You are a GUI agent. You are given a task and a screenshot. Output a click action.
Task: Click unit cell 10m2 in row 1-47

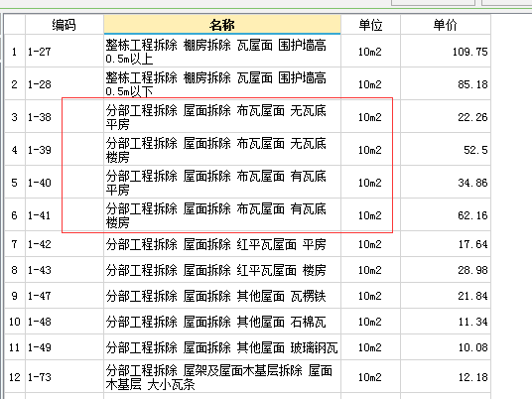tap(370, 296)
